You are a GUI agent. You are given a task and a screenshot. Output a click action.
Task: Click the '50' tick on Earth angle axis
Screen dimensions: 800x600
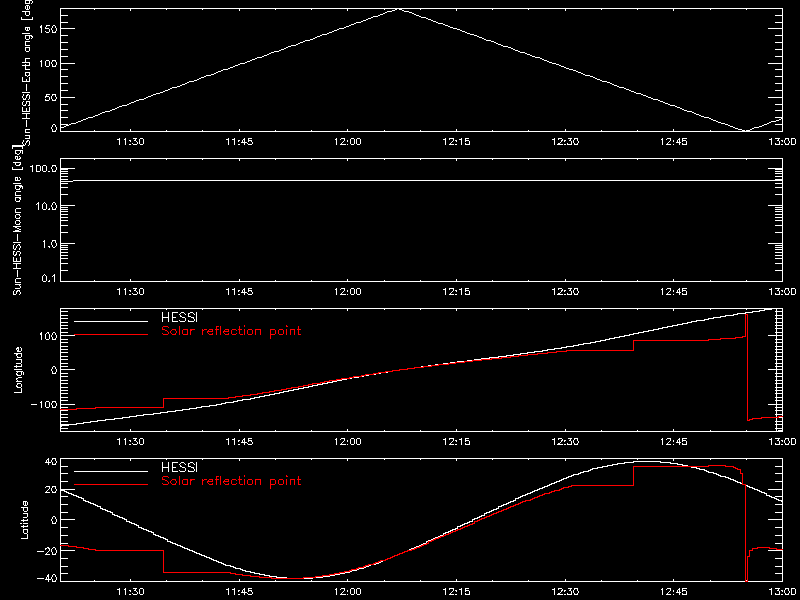(x=50, y=97)
